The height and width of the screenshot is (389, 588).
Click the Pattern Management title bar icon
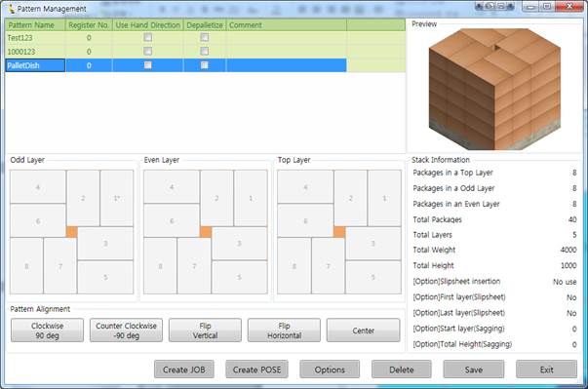[12, 8]
